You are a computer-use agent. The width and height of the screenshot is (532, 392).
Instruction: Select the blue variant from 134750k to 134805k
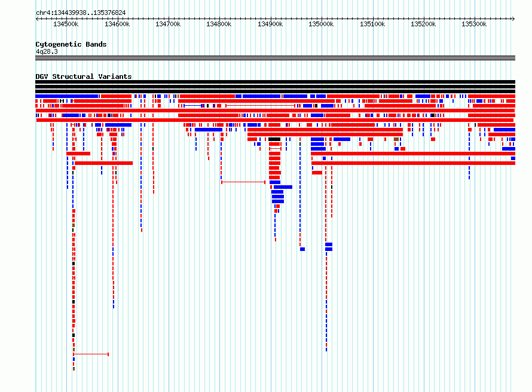tap(209, 130)
